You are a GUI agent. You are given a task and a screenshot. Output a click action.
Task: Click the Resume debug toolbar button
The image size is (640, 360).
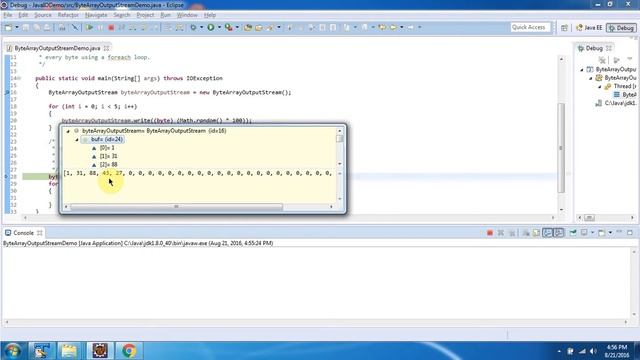pyautogui.click(x=89, y=27)
